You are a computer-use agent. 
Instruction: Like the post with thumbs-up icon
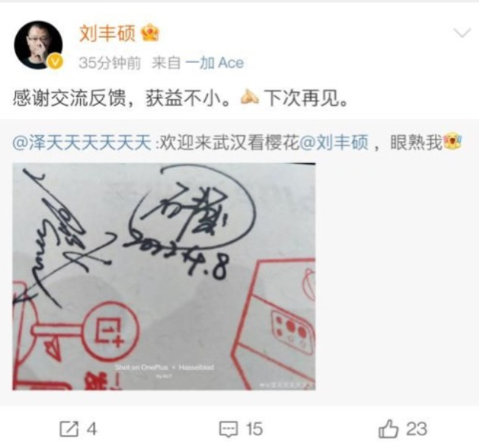[x=389, y=428]
